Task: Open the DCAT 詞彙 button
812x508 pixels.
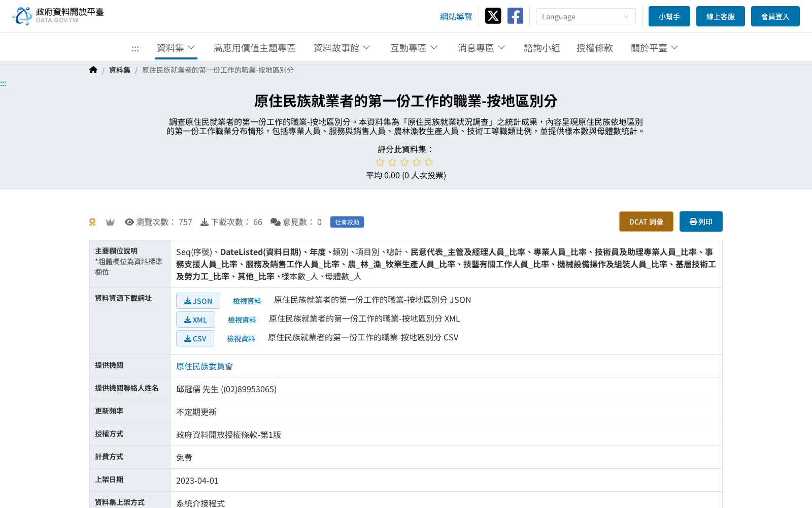Action: (x=646, y=221)
